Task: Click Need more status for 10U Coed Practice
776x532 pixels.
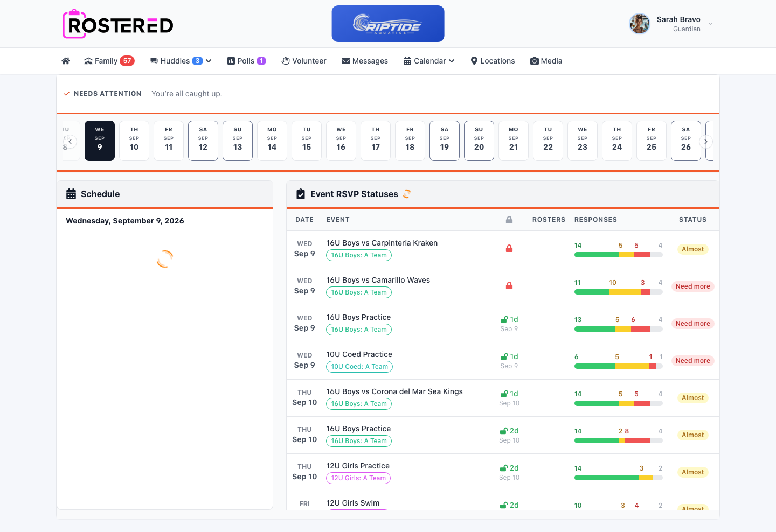Action: (693, 361)
